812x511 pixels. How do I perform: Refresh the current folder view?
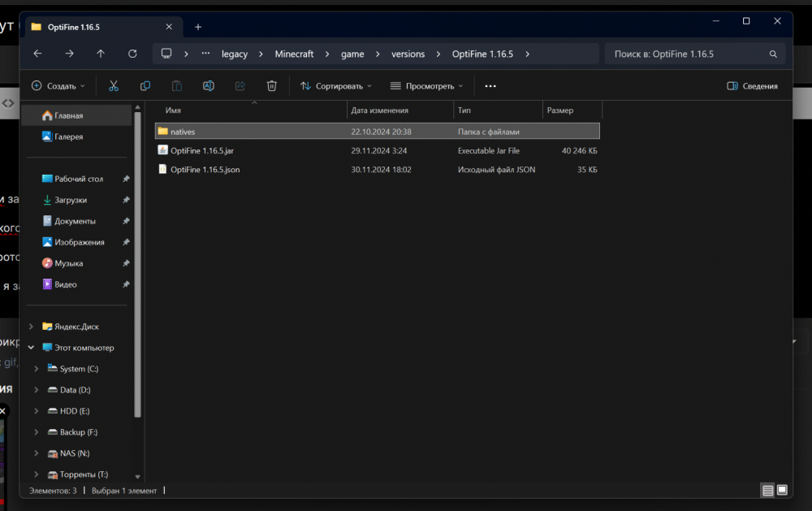click(x=132, y=54)
